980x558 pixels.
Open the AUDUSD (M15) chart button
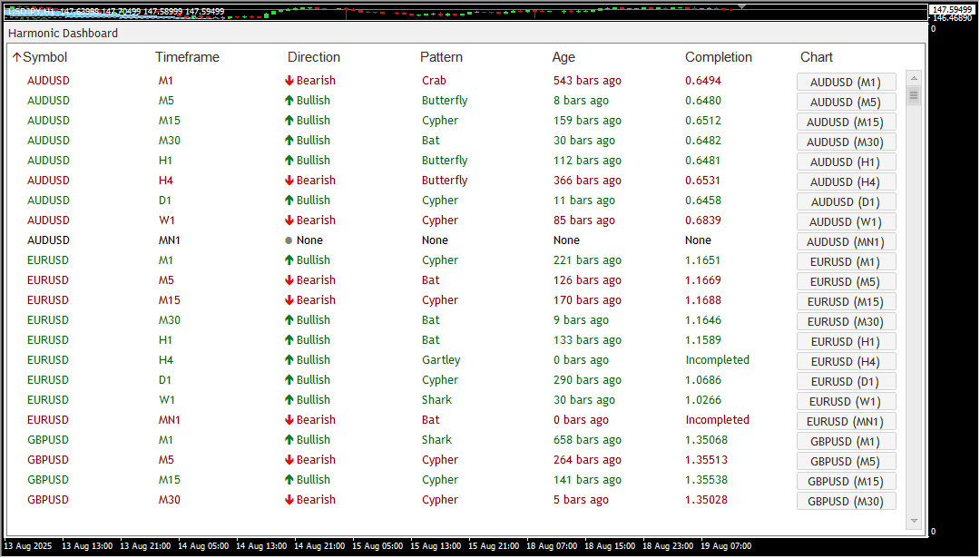(x=847, y=122)
